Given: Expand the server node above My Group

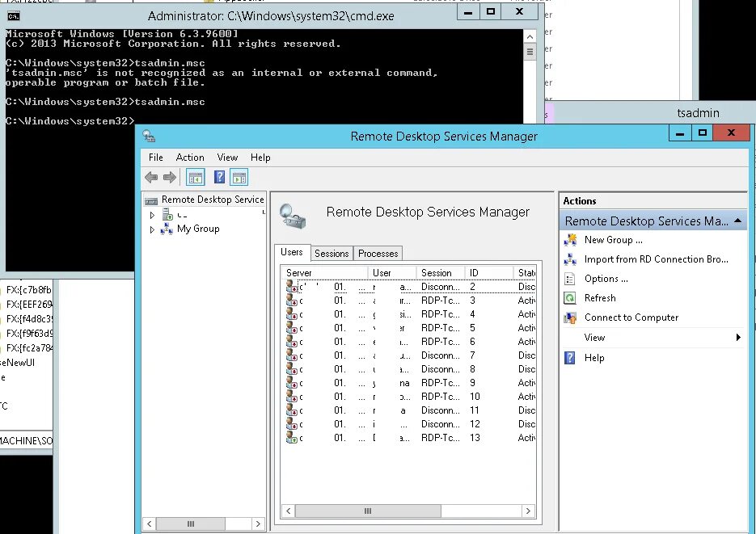Looking at the screenshot, I should click(152, 215).
